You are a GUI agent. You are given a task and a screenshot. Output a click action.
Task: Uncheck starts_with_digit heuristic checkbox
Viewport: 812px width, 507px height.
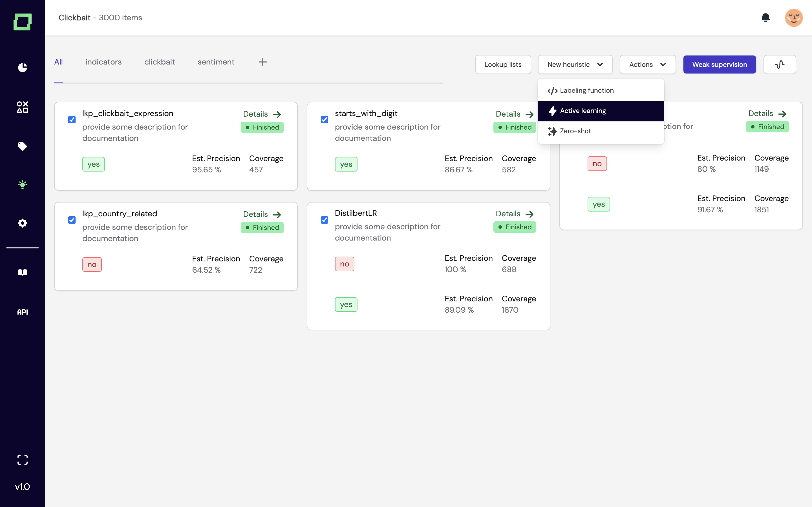click(x=324, y=120)
